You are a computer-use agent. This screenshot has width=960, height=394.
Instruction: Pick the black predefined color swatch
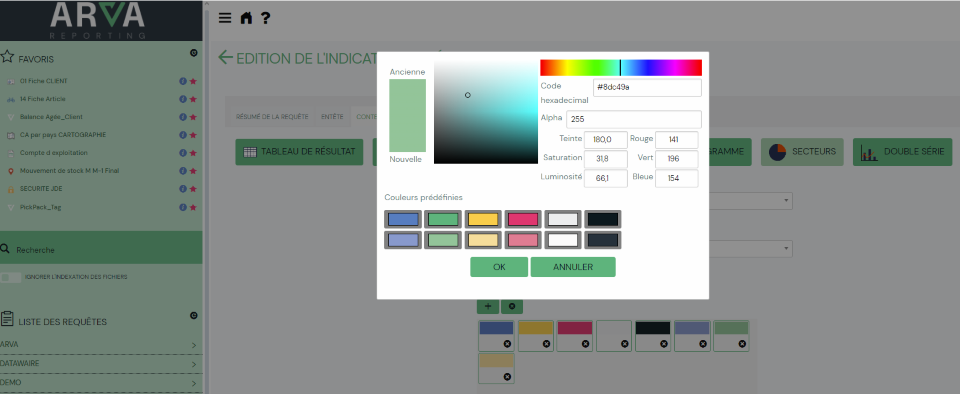point(603,219)
